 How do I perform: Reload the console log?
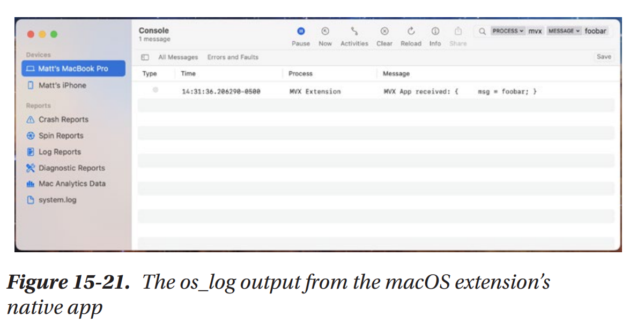(411, 32)
